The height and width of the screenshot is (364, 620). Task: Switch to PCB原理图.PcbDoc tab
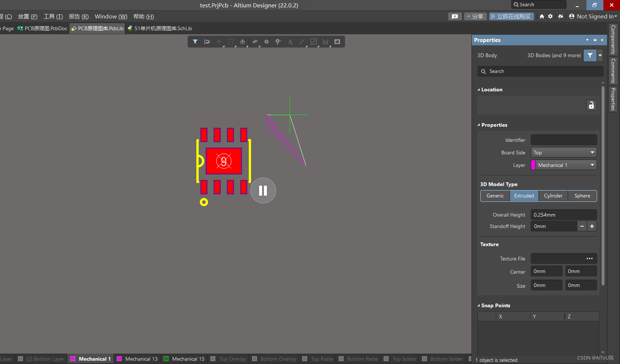(42, 28)
